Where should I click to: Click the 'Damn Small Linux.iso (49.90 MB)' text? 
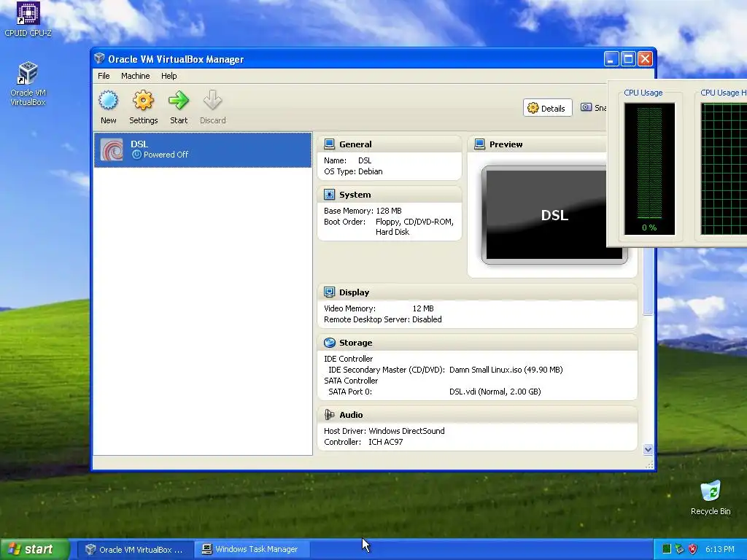tap(506, 370)
